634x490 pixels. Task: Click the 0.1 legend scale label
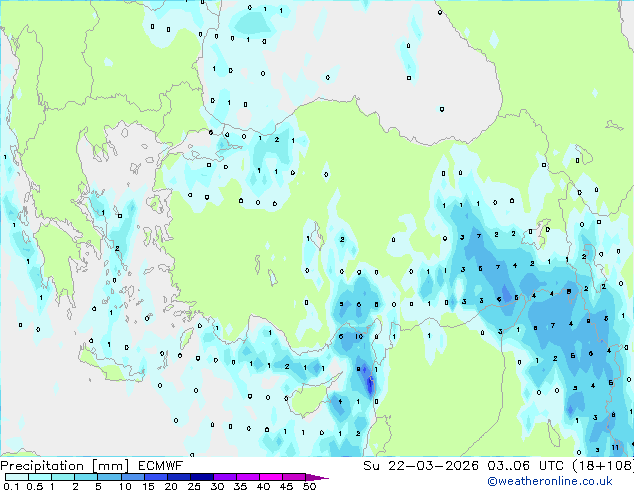click(x=12, y=486)
